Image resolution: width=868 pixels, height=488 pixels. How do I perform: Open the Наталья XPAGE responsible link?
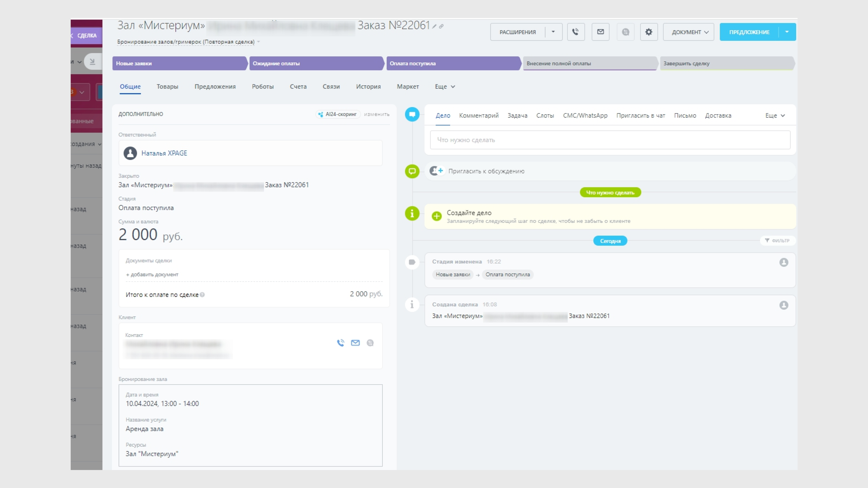pos(164,153)
